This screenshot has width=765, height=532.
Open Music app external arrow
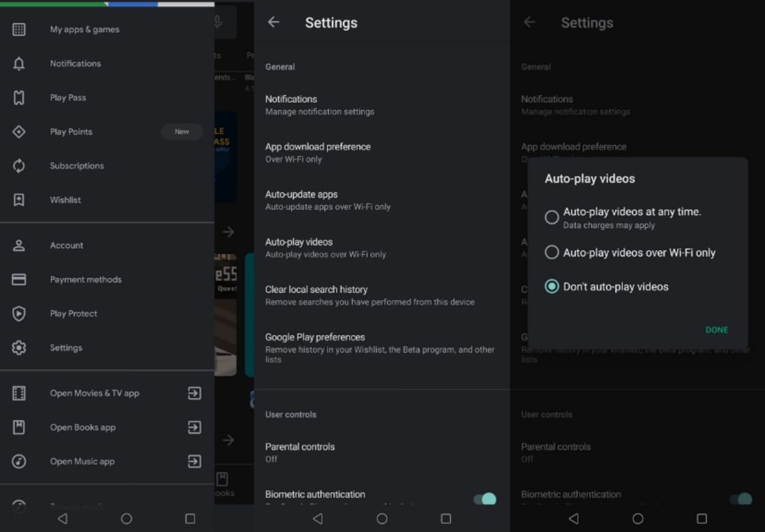(194, 462)
